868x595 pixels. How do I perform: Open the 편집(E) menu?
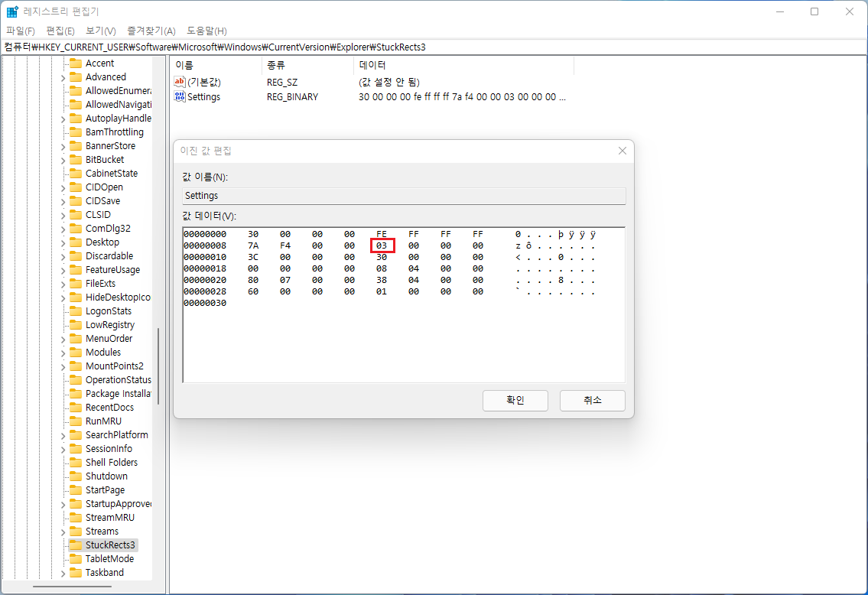tap(60, 31)
